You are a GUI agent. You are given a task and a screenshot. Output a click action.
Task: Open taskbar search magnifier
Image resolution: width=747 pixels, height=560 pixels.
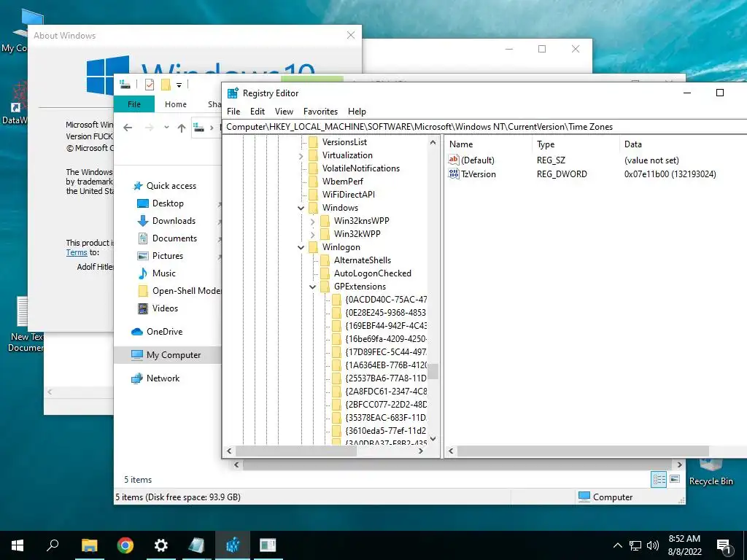(x=53, y=545)
